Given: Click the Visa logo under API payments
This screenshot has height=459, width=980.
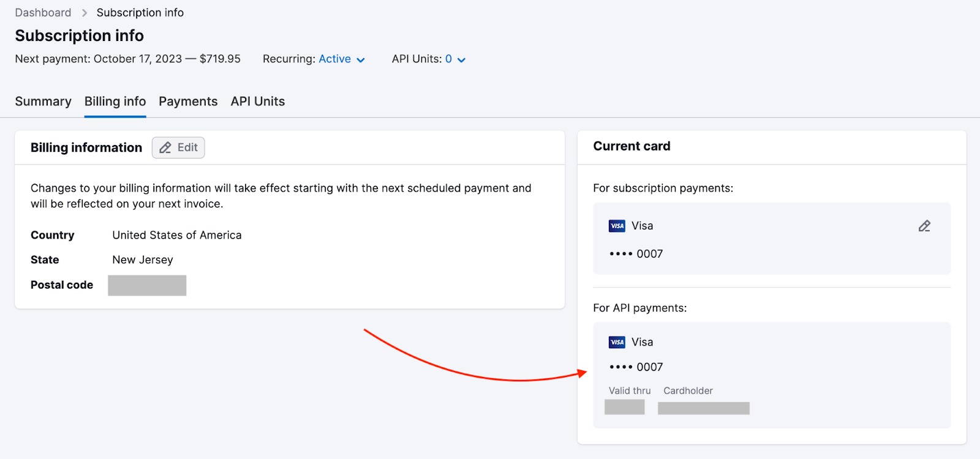Looking at the screenshot, I should [x=617, y=342].
